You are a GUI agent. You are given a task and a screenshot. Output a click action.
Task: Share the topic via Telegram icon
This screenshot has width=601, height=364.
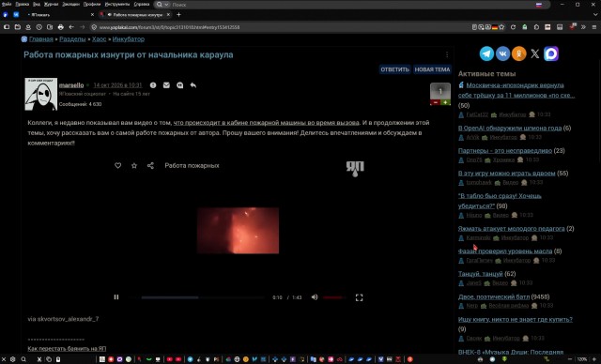click(x=486, y=53)
